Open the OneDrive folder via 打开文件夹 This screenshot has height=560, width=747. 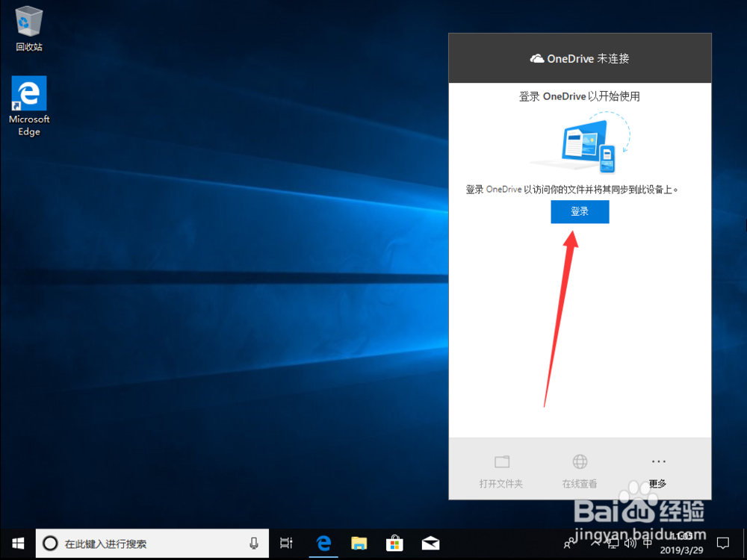pos(501,471)
